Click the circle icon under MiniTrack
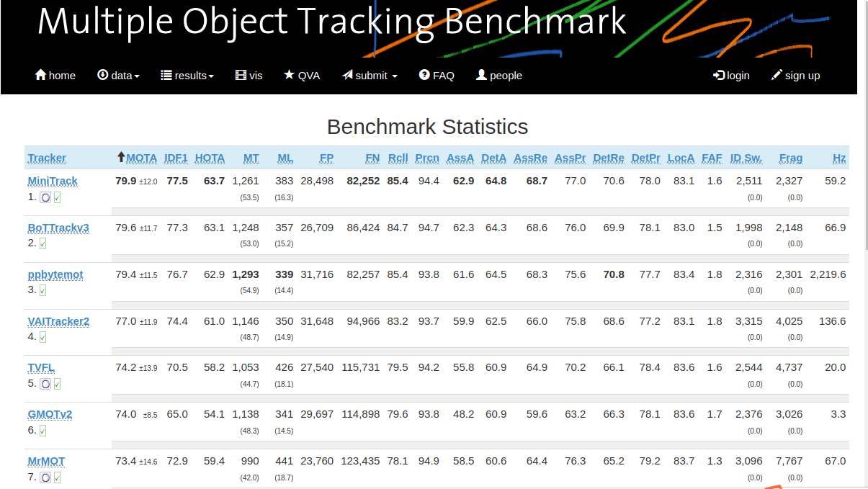868x489 pixels. click(45, 197)
